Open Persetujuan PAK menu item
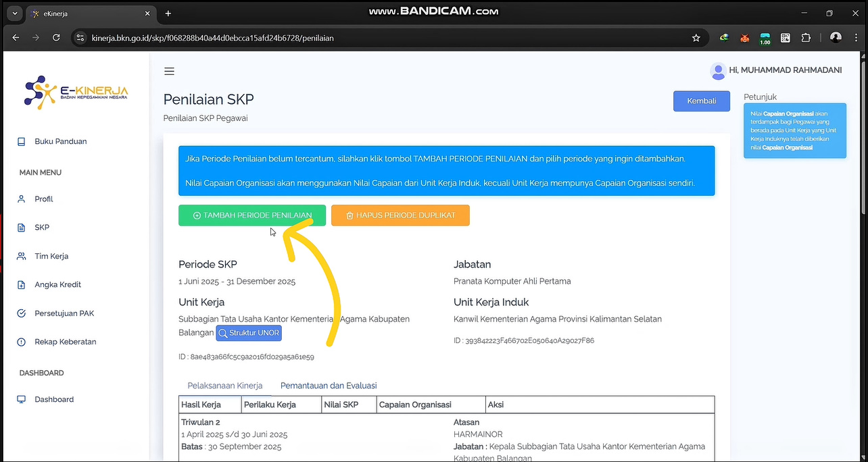This screenshot has height=462, width=868. pos(64,313)
